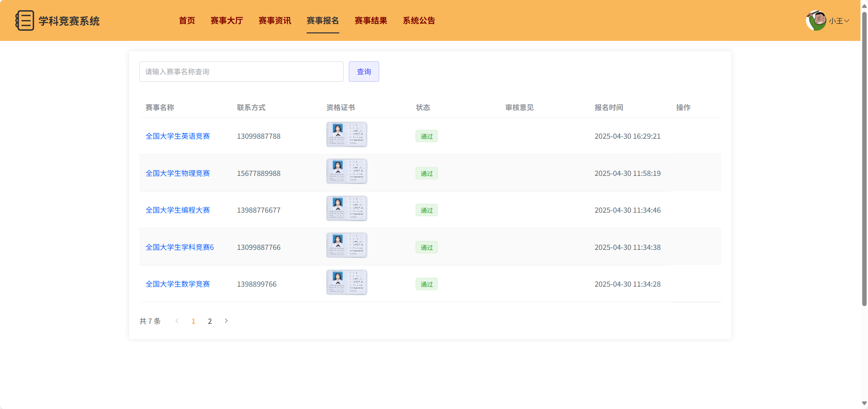
Task: Open the 赛事资讯 menu item
Action: (275, 20)
